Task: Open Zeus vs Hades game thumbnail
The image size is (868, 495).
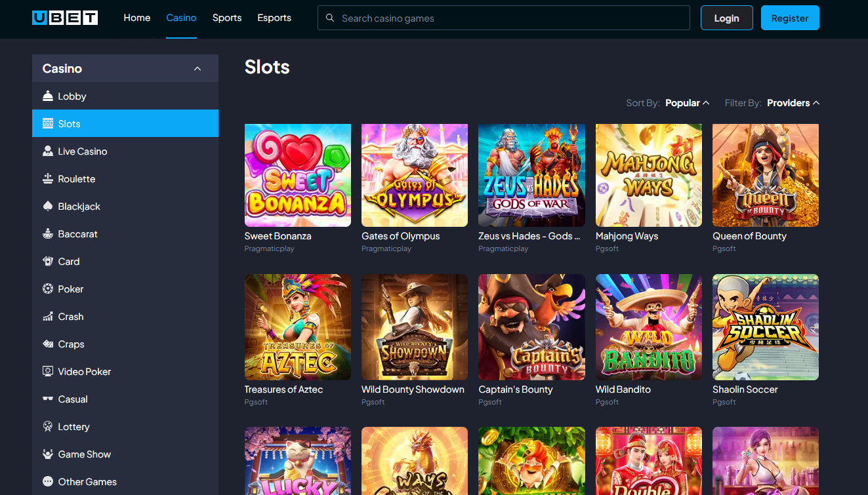Action: (531, 175)
